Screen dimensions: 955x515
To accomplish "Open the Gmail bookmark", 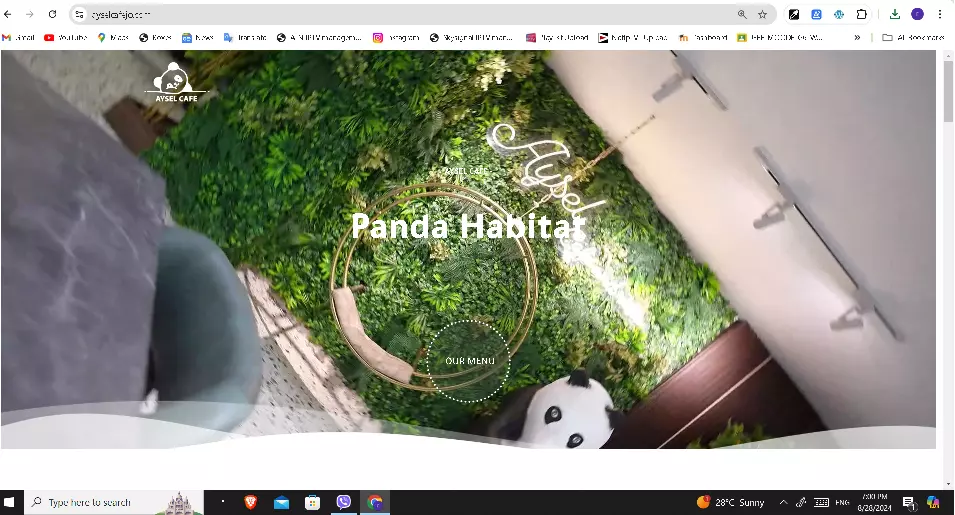I will click(18, 38).
